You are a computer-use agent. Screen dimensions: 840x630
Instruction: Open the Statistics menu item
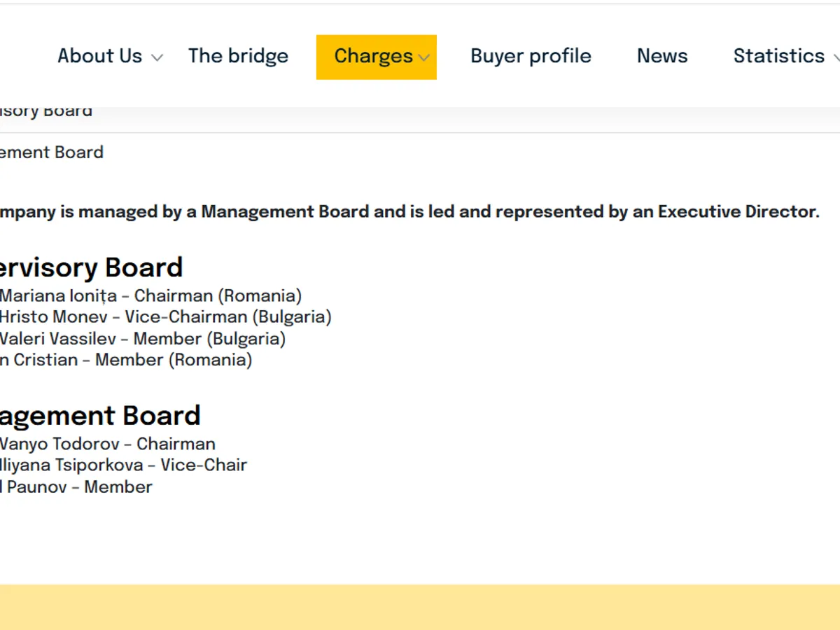tap(778, 56)
